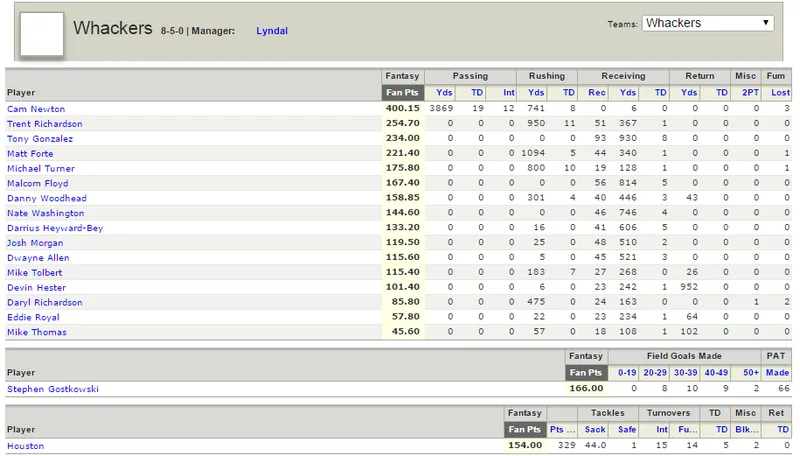Viewport: 800px width, 456px height.
Task: Open Devin Hester's player page
Action: coord(36,287)
